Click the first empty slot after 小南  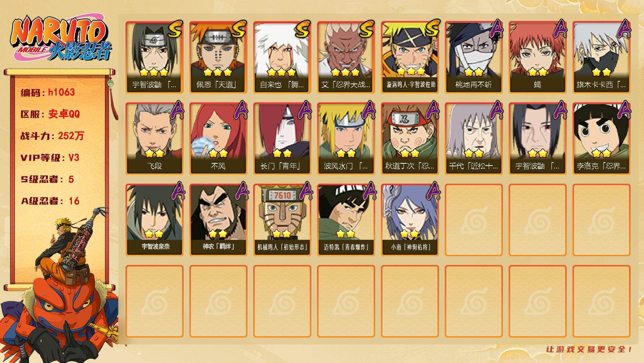[474, 220]
